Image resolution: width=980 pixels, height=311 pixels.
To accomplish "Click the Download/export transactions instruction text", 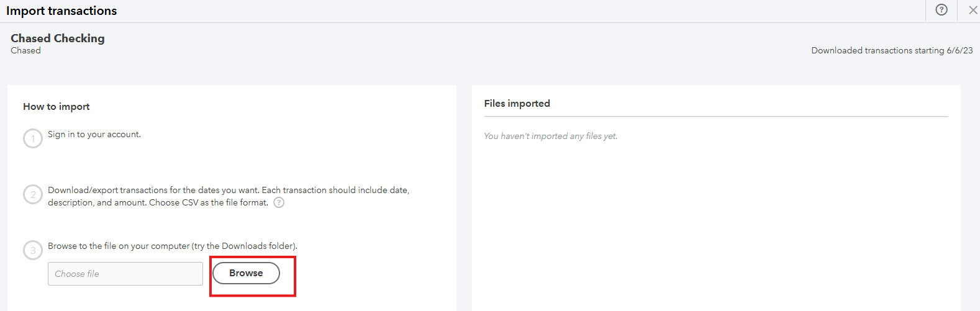I will 228,190.
